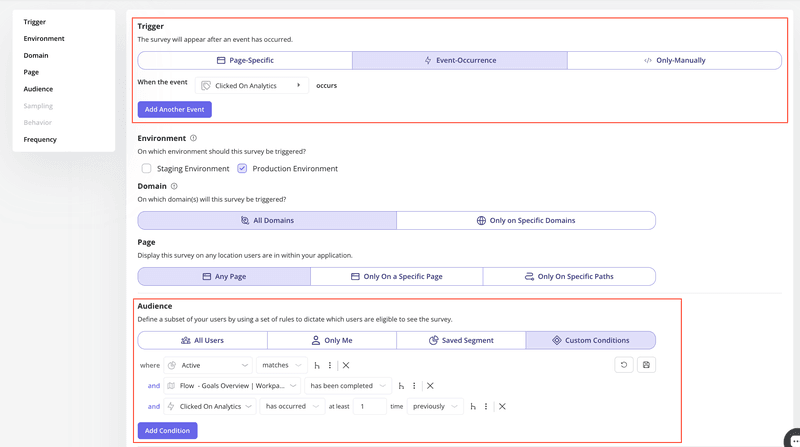800x447 pixels.
Task: Click the reset conditions undo icon
Action: click(624, 365)
